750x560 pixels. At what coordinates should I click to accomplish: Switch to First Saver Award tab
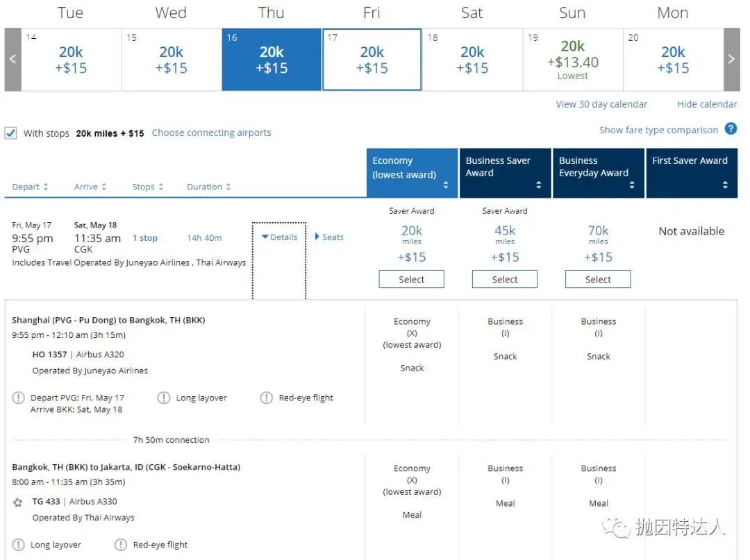692,173
